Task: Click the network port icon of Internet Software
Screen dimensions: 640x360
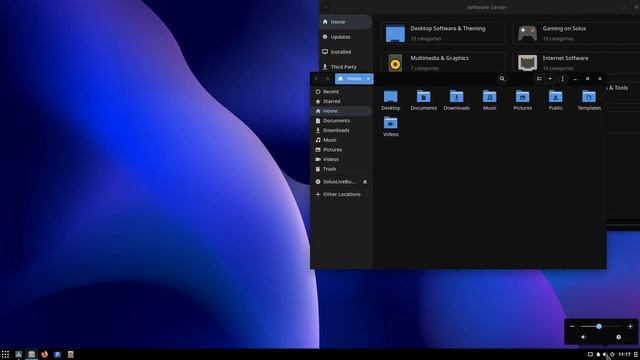Action: [x=527, y=63]
